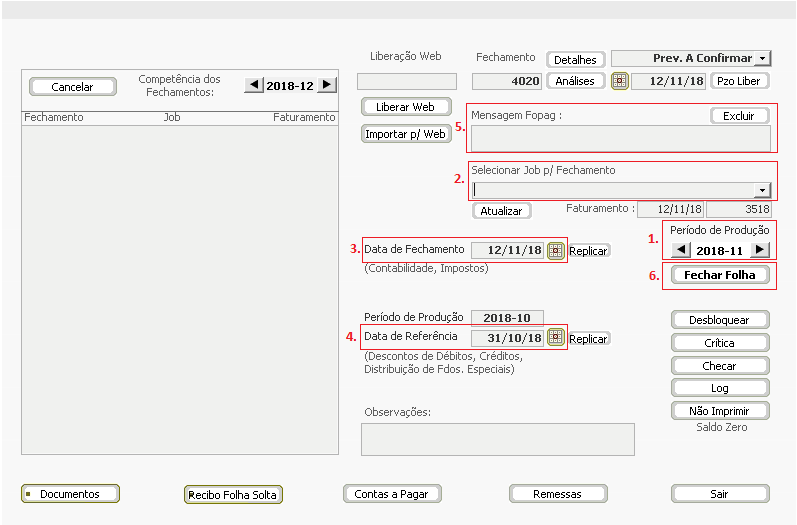Click the Desbloquear button
The image size is (797, 525).
(720, 320)
